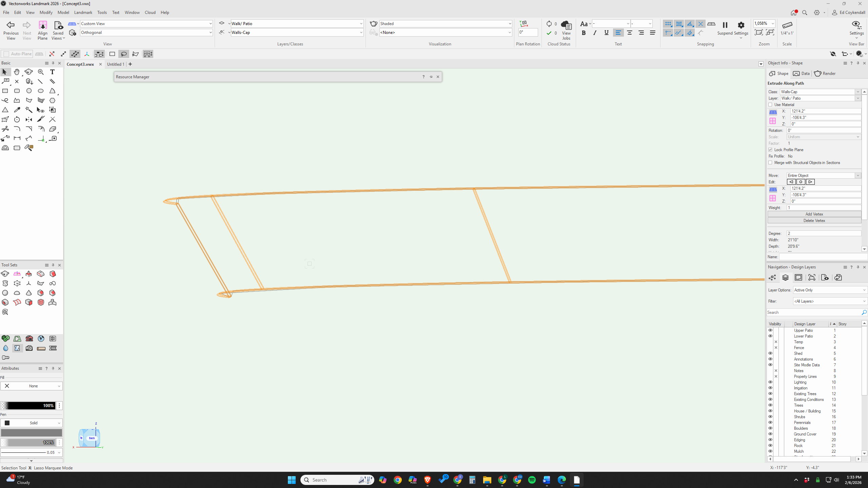868x488 pixels.
Task: Select the Pan hand tool
Action: 17,72
